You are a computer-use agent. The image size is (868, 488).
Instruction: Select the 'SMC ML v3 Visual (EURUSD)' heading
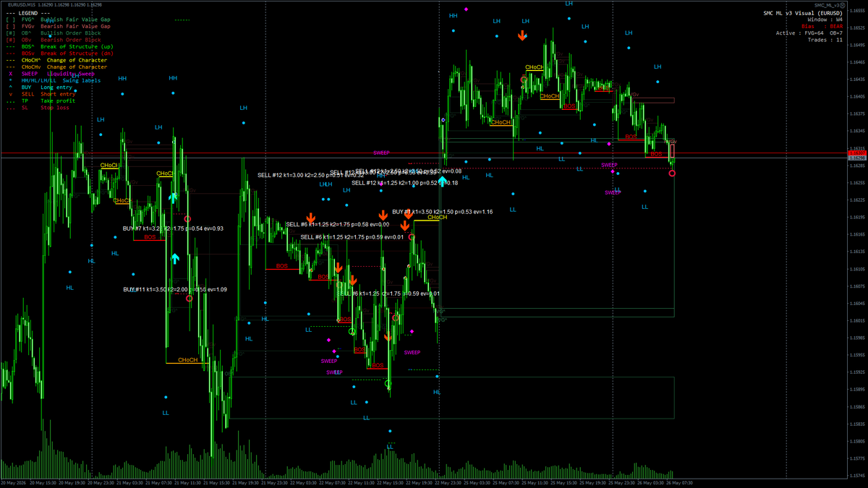(803, 13)
